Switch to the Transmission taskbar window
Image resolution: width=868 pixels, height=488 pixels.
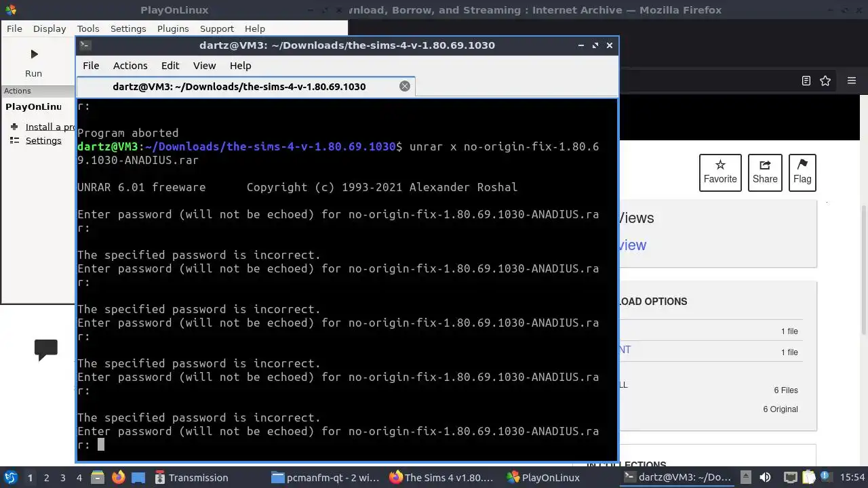191,478
